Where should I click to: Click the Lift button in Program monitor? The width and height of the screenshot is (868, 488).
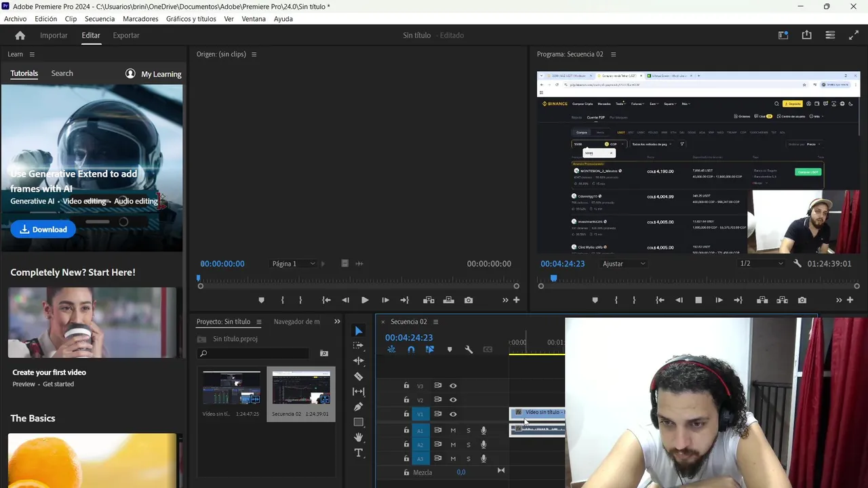pos(762,300)
